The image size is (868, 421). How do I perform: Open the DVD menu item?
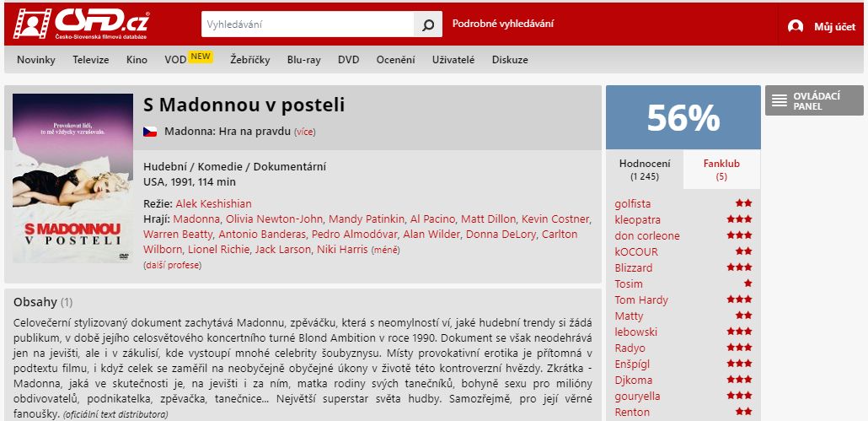point(349,60)
